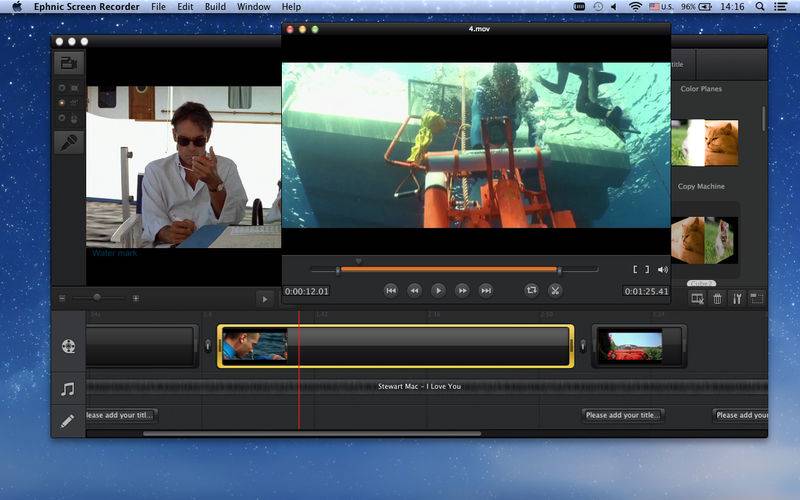Click the red playhead line on timeline
This screenshot has height=500, width=800.
298,370
